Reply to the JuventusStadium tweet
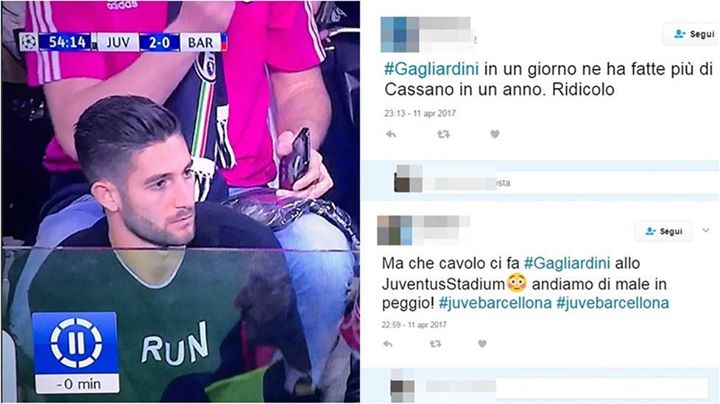Screen dimensions: 720x404 pos(388,344)
